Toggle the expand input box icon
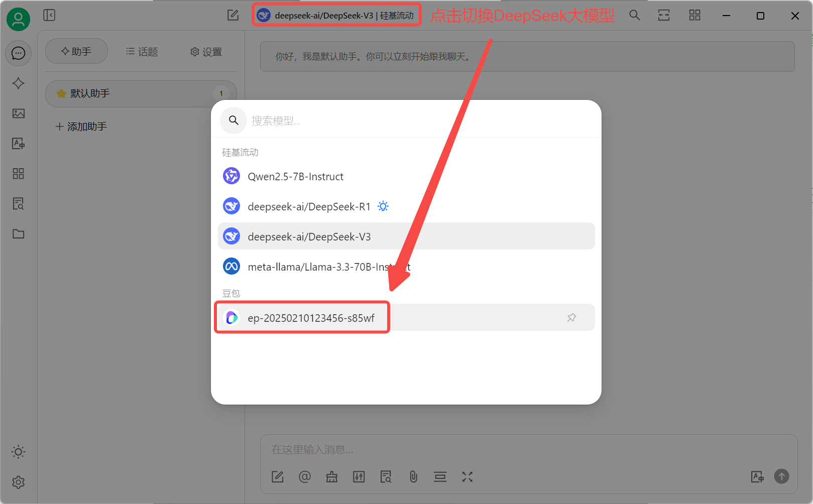This screenshot has height=504, width=813. [467, 476]
